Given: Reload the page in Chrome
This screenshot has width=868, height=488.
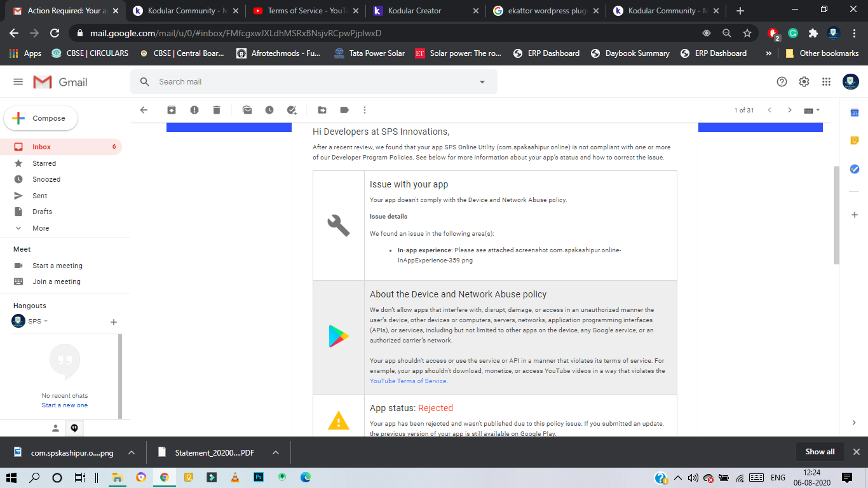Looking at the screenshot, I should tap(55, 33).
